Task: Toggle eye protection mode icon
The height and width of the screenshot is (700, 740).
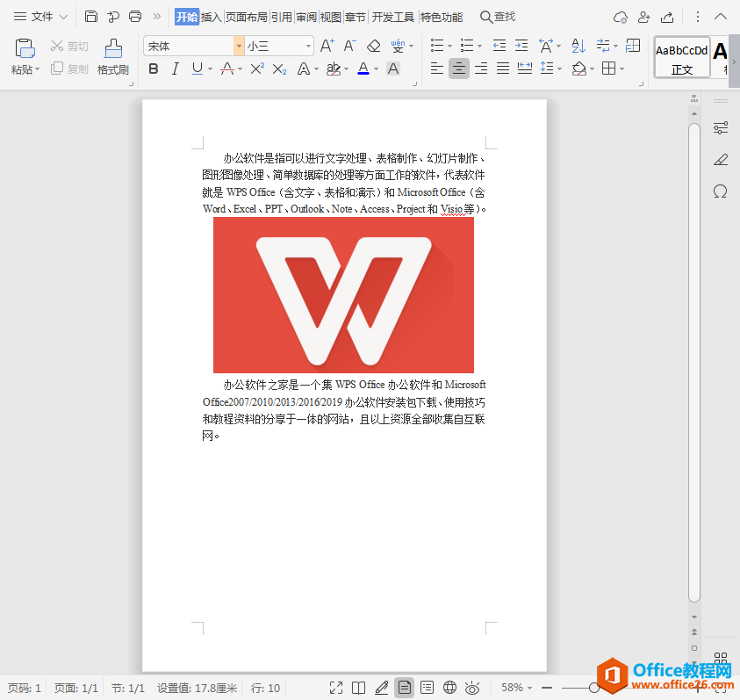Action: pyautogui.click(x=472, y=688)
